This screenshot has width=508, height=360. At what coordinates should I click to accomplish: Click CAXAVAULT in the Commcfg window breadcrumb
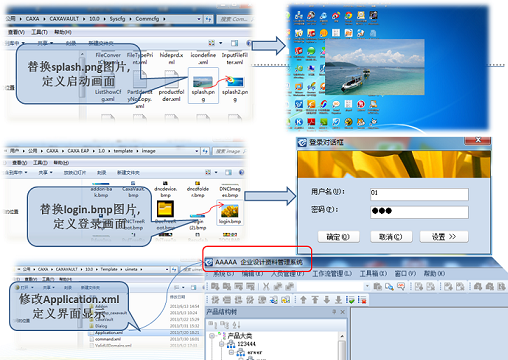coord(64,19)
